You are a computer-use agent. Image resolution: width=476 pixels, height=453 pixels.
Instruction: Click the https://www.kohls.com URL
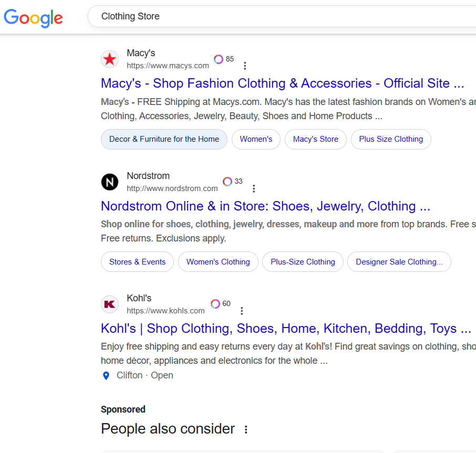165,311
